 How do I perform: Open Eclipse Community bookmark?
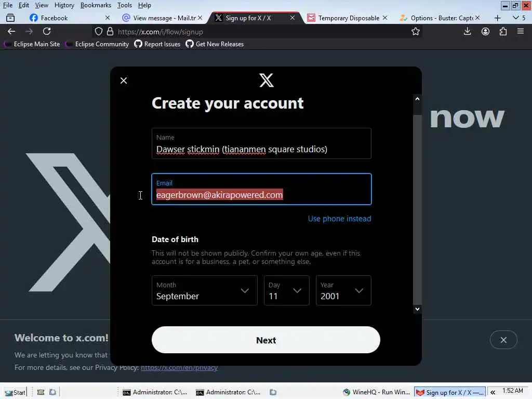point(97,44)
